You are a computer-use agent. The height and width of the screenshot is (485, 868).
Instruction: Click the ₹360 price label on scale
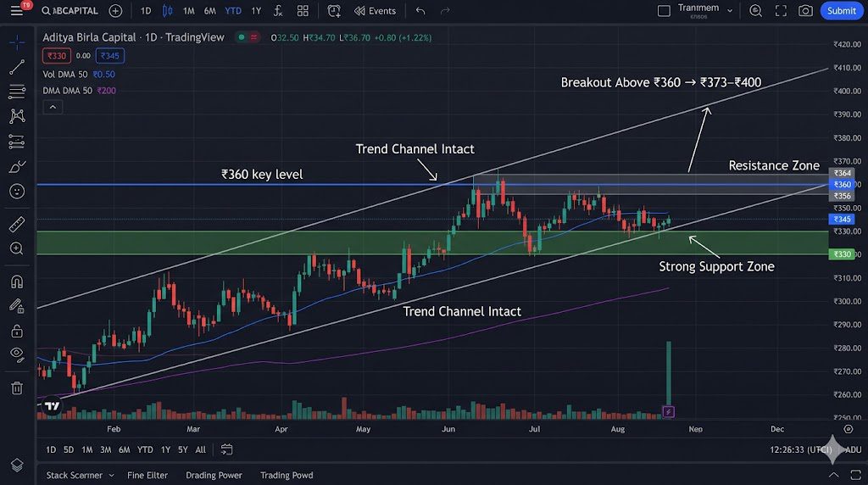pyautogui.click(x=842, y=184)
